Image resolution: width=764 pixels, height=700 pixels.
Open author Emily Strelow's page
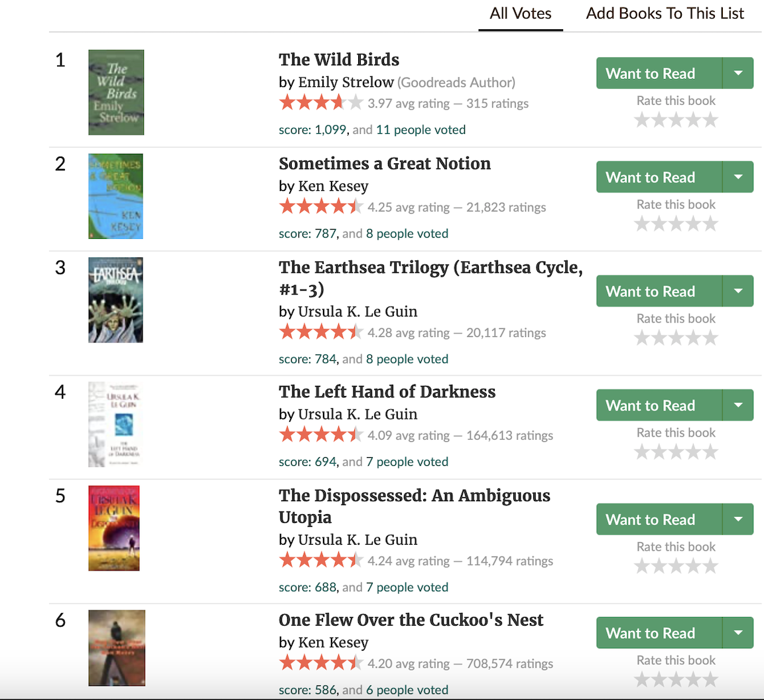pos(346,82)
